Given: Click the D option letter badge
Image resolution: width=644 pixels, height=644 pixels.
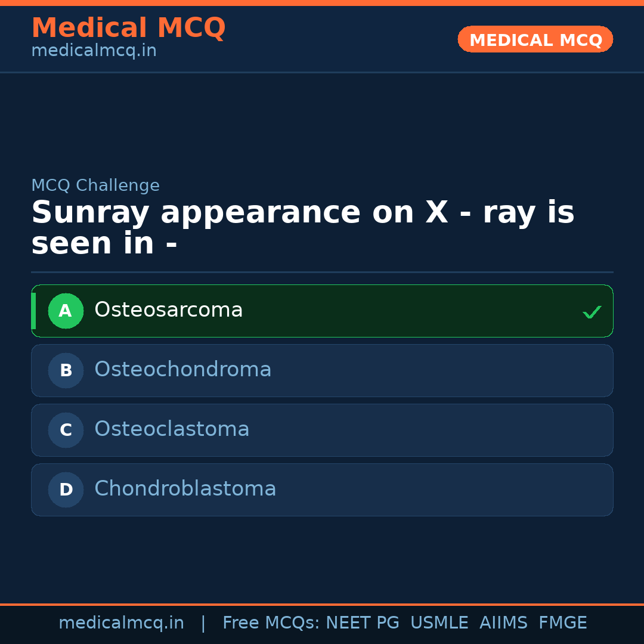Looking at the screenshot, I should pyautogui.click(x=66, y=490).
